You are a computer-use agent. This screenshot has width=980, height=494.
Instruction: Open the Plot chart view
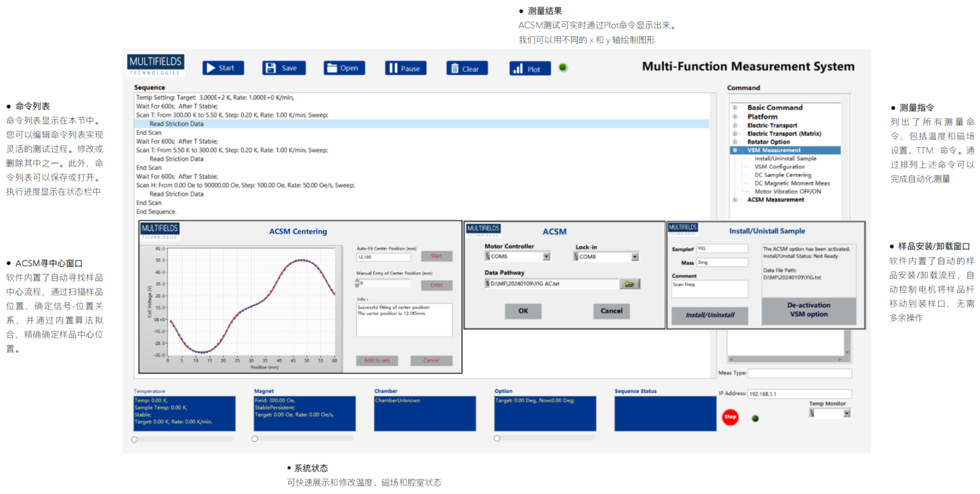click(529, 69)
